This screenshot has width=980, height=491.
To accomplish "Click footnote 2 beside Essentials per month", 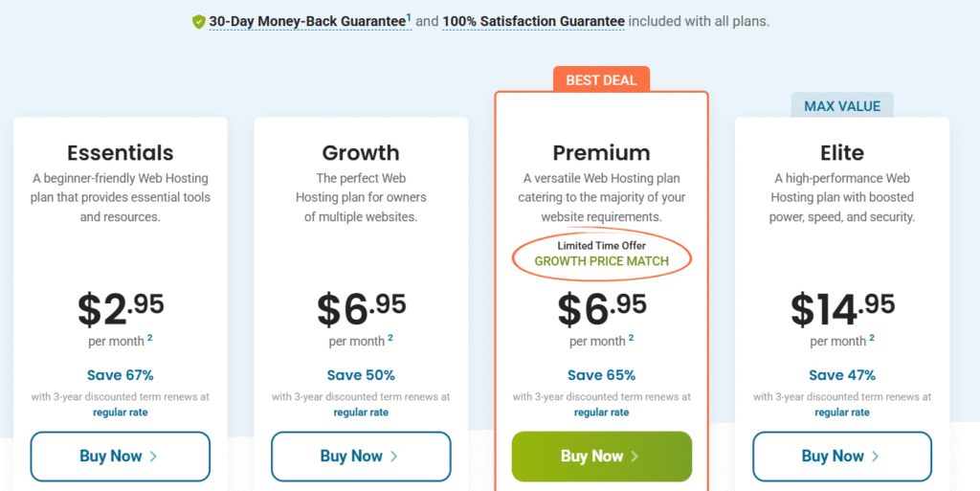I will [150, 338].
